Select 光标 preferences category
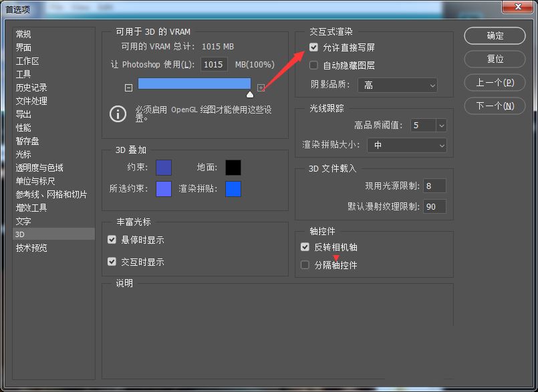538x392 pixels. tap(23, 154)
